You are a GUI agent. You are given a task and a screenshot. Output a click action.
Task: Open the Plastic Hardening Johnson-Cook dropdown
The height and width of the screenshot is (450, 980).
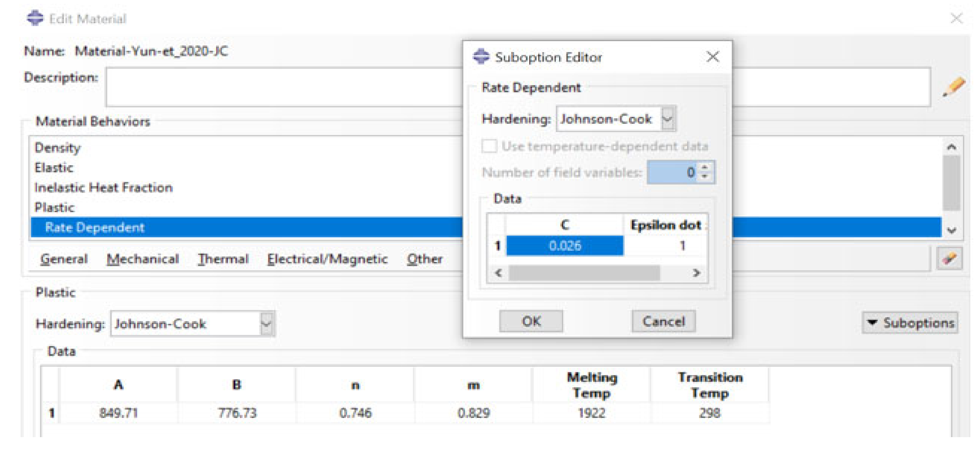click(x=267, y=324)
